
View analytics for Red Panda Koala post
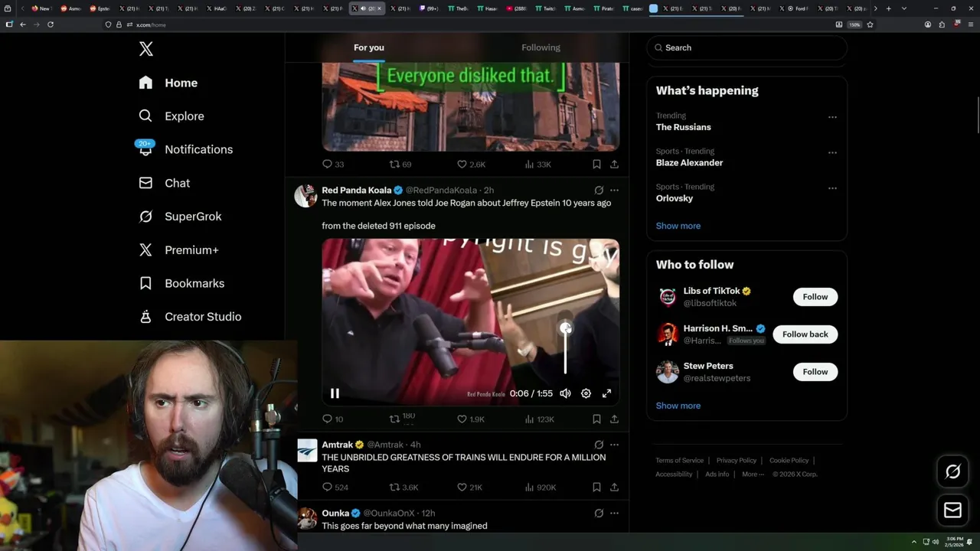[539, 419]
